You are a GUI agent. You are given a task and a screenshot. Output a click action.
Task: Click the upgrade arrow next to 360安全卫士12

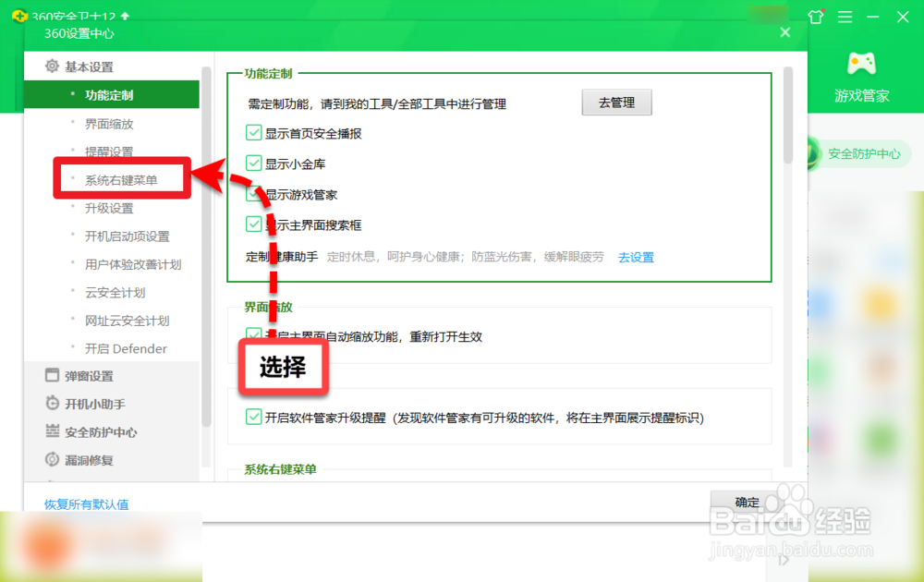point(125,17)
